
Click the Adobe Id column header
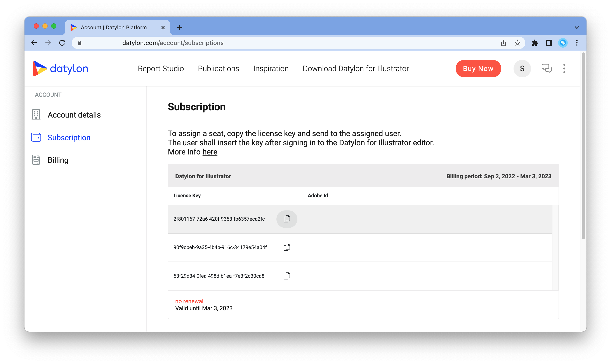coord(318,196)
